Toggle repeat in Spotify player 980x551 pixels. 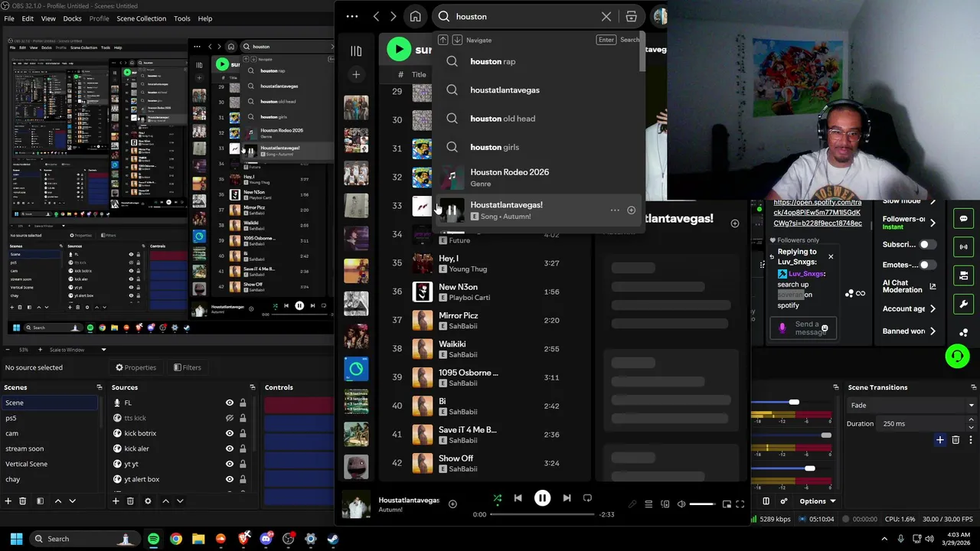(x=587, y=498)
